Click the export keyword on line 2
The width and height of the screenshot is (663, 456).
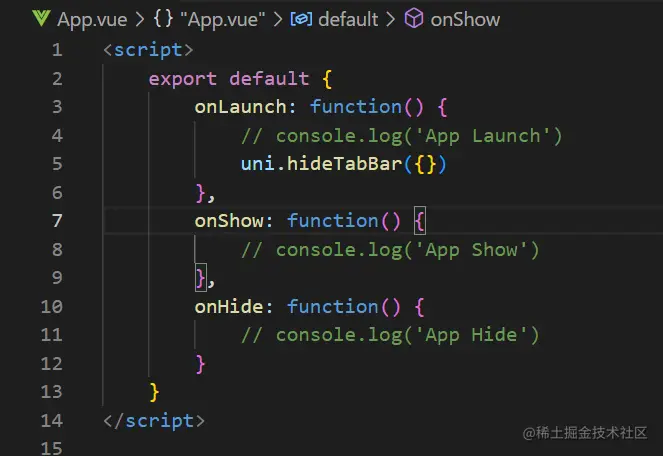183,79
